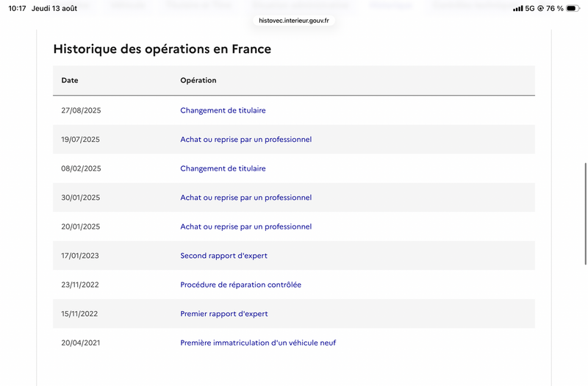Open Achat ou reprise link dated 30/01/2025

click(x=245, y=198)
